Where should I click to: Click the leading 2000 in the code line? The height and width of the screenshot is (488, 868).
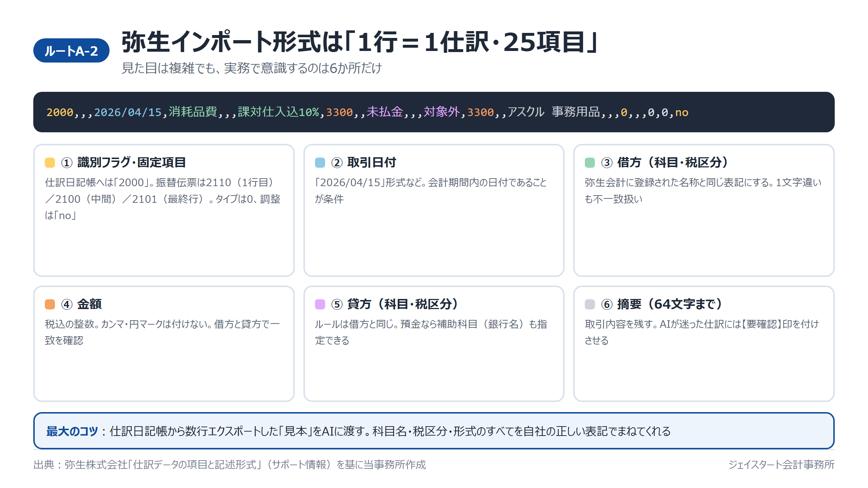click(x=60, y=112)
